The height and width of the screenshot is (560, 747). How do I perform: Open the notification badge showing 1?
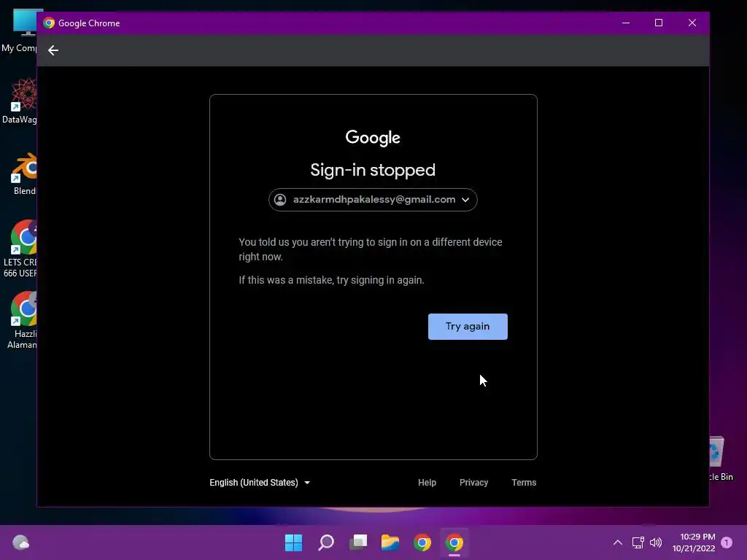pyautogui.click(x=727, y=542)
